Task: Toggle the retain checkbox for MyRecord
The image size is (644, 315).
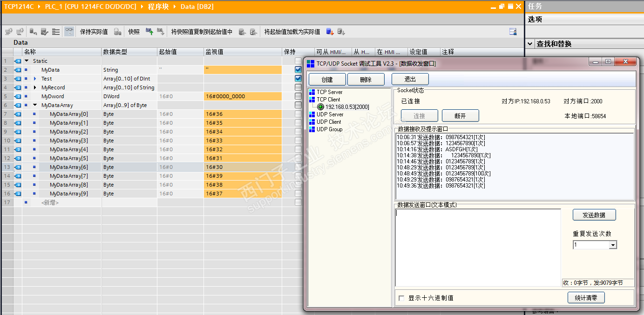Action: click(x=298, y=87)
